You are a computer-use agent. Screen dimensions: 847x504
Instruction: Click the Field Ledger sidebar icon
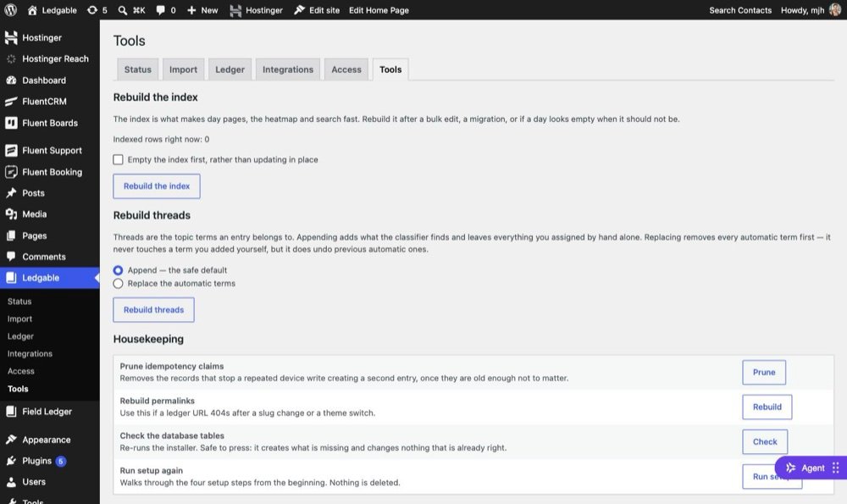(x=11, y=411)
